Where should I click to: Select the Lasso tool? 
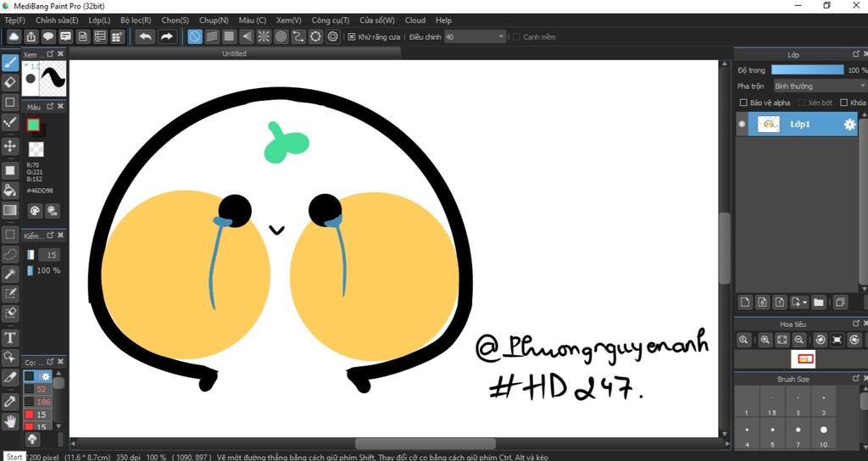tap(10, 254)
